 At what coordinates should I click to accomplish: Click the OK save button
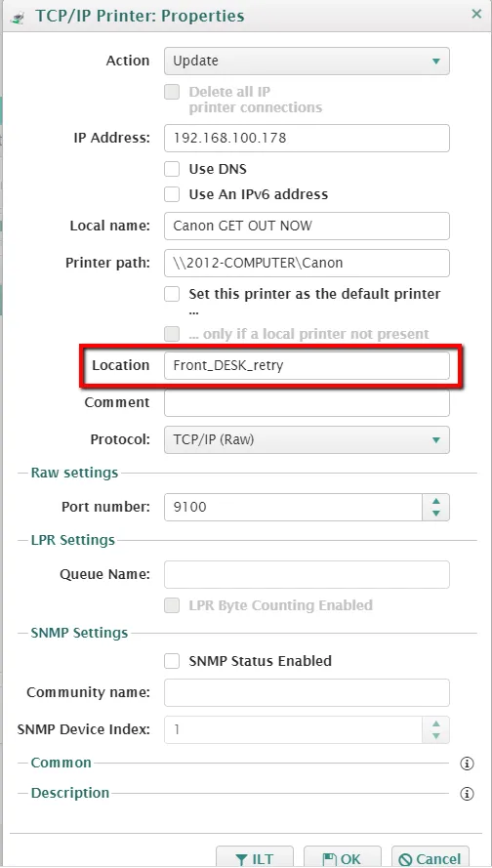click(x=343, y=857)
